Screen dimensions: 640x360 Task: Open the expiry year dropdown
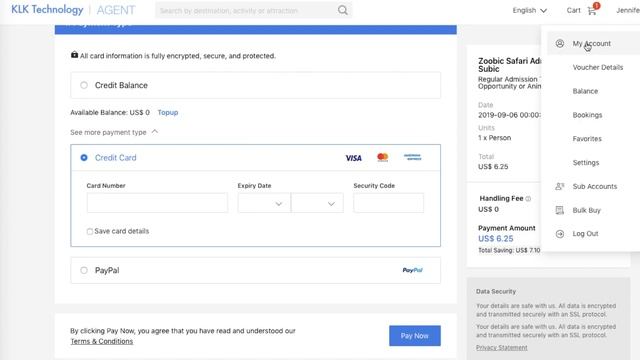[317, 203]
